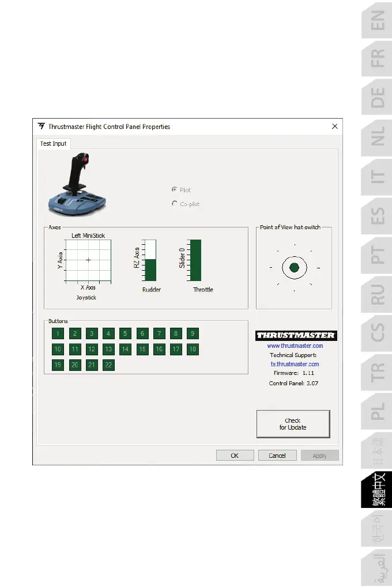Open the ts.thrustmaster.com support link
Screen dimensions: 392x588
click(x=295, y=364)
